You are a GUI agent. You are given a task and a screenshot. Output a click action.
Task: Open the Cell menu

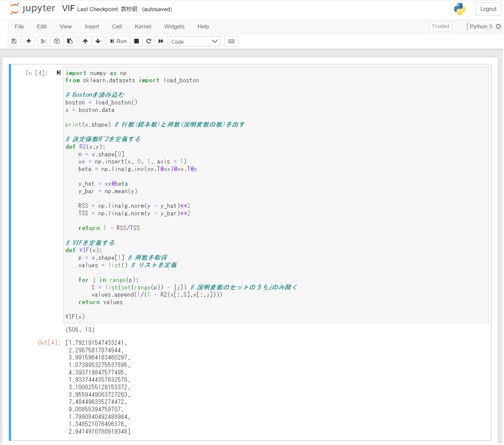[x=117, y=26]
